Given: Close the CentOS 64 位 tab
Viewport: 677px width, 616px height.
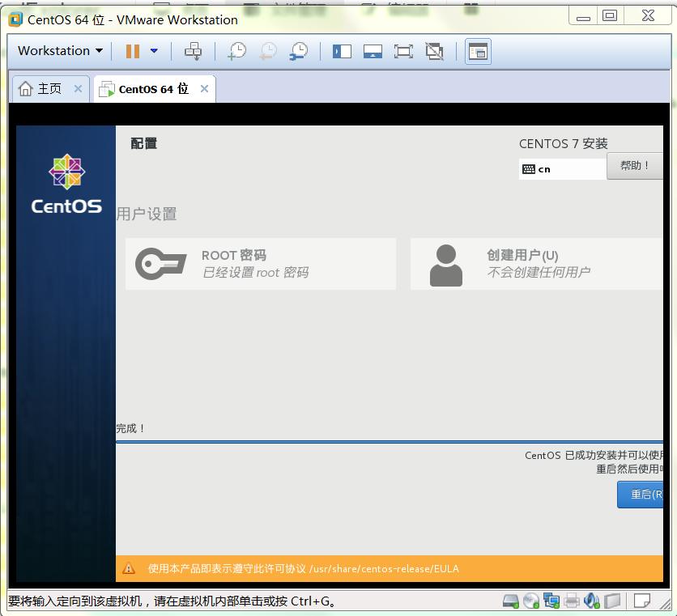Looking at the screenshot, I should pos(205,88).
